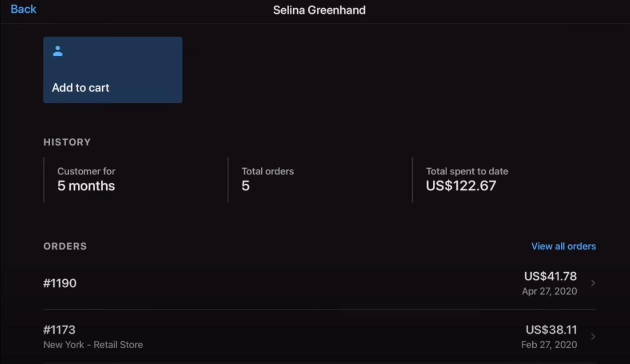
Task: Select the US$38.11 order amount
Action: click(551, 329)
